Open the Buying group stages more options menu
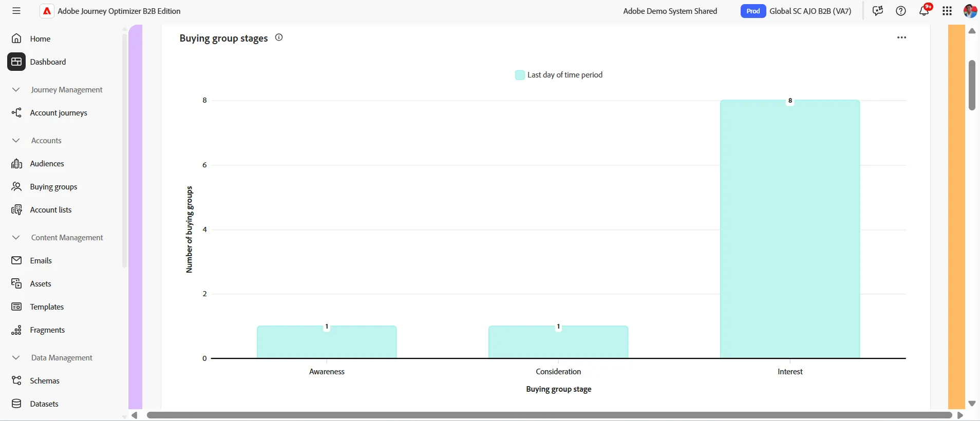 [901, 37]
